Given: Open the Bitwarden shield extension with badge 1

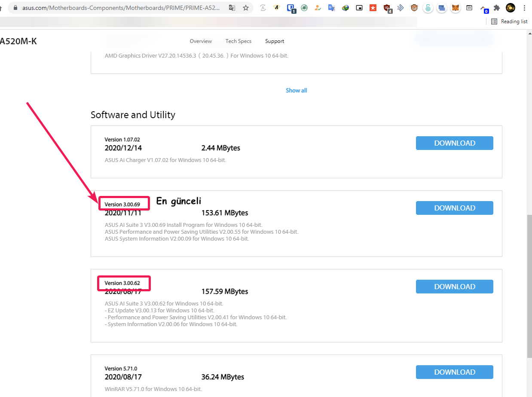Looking at the screenshot, I should 291,8.
